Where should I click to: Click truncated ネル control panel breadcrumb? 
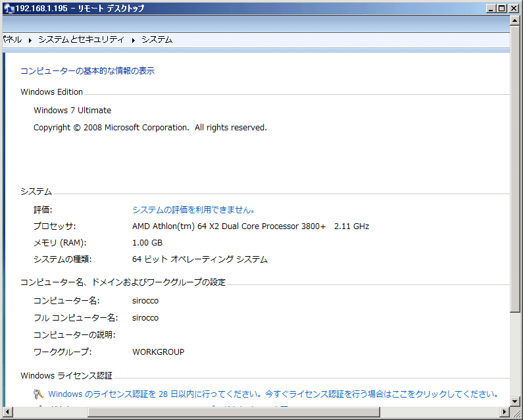(12, 39)
